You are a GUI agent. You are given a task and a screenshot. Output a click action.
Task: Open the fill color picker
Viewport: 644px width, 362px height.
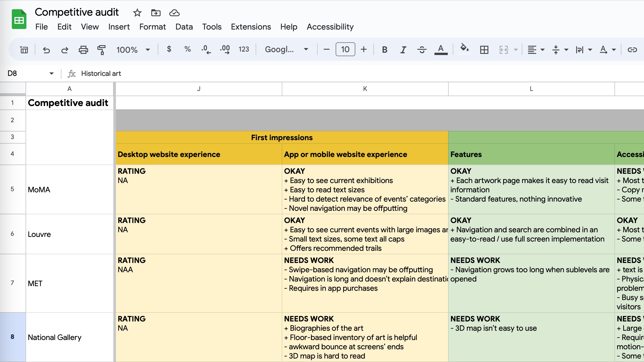[x=465, y=48]
